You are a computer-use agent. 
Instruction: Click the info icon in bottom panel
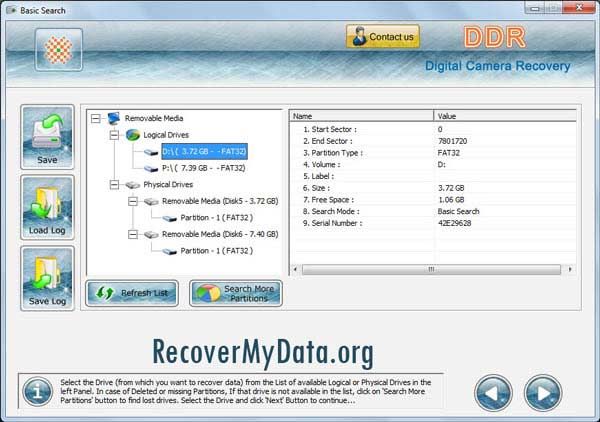38,392
